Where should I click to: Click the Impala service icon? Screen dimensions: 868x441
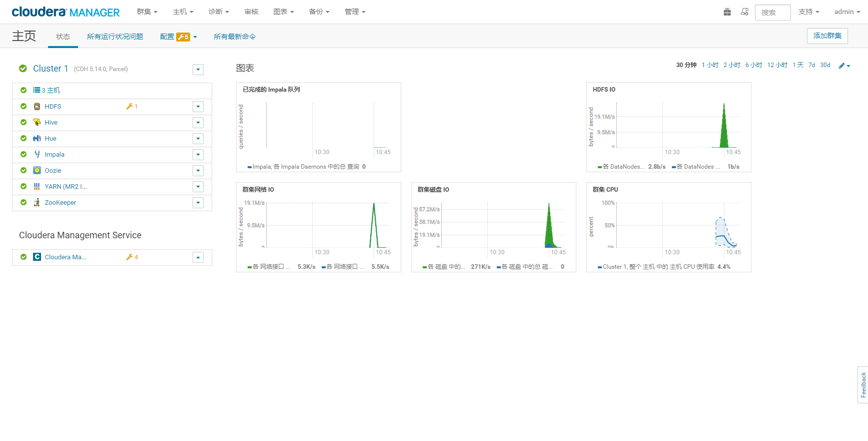[x=37, y=154]
